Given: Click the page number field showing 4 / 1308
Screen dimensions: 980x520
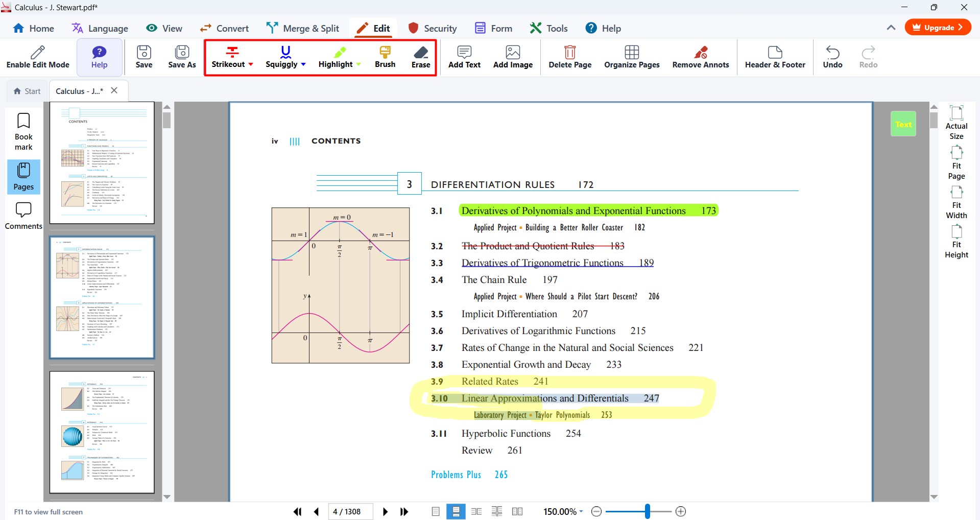Looking at the screenshot, I should [x=350, y=511].
